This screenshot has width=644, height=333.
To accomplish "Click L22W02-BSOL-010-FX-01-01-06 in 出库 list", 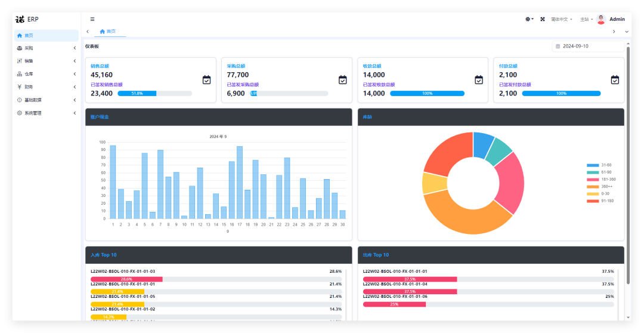I will (x=395, y=297).
